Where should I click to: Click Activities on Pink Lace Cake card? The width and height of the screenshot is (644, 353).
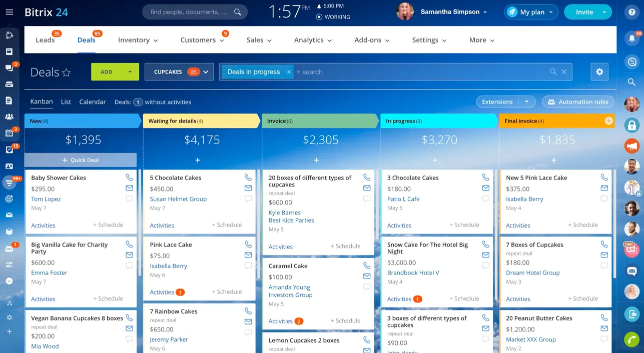(162, 292)
